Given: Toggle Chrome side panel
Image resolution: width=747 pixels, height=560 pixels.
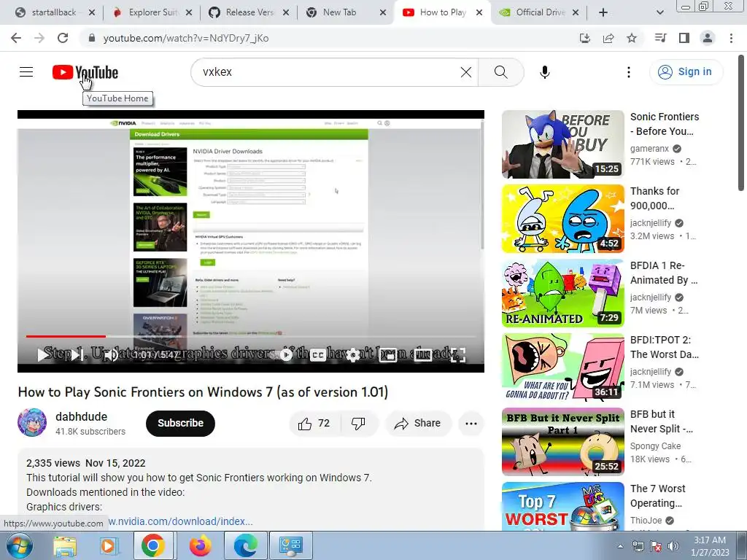Looking at the screenshot, I should click(684, 38).
